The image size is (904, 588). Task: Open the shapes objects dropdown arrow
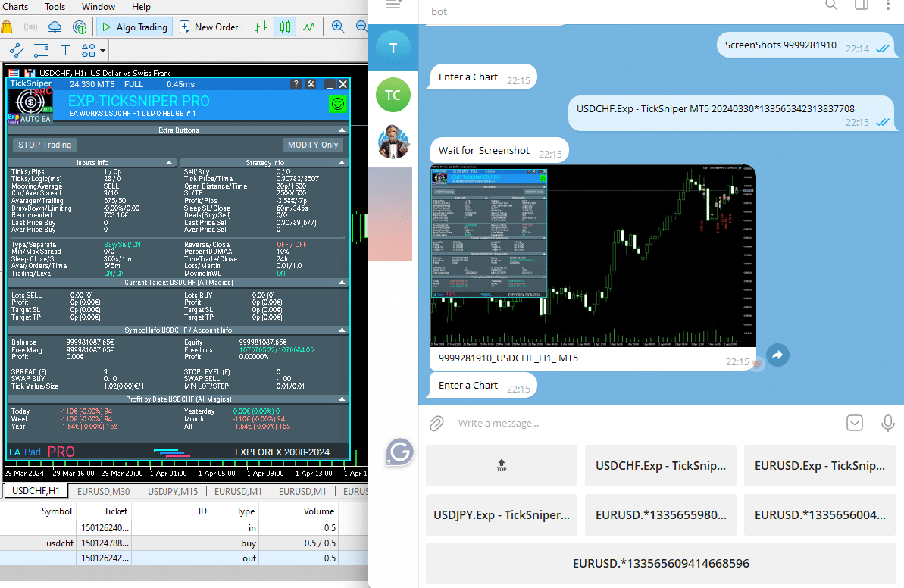[x=102, y=51]
